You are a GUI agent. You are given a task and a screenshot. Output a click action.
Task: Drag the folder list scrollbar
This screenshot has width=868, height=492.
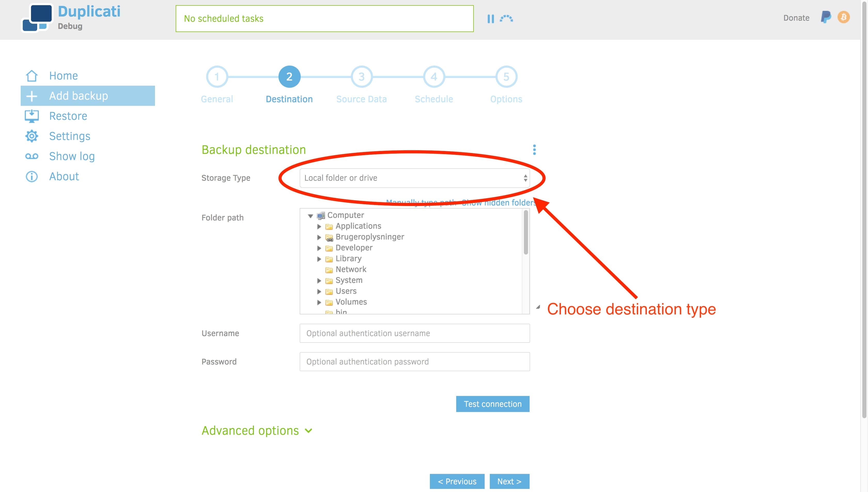[525, 235]
